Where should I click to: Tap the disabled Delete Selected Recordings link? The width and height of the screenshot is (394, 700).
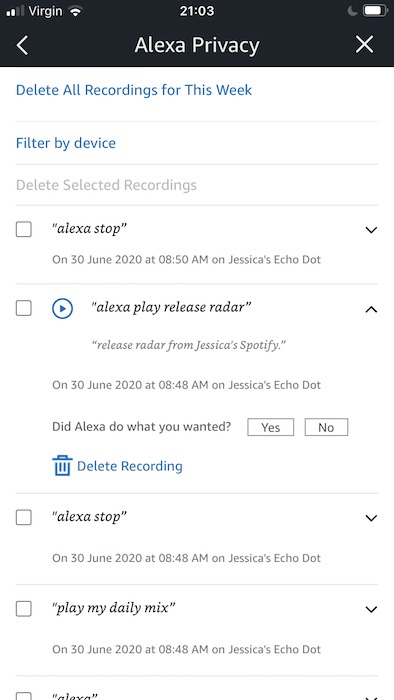tap(106, 185)
